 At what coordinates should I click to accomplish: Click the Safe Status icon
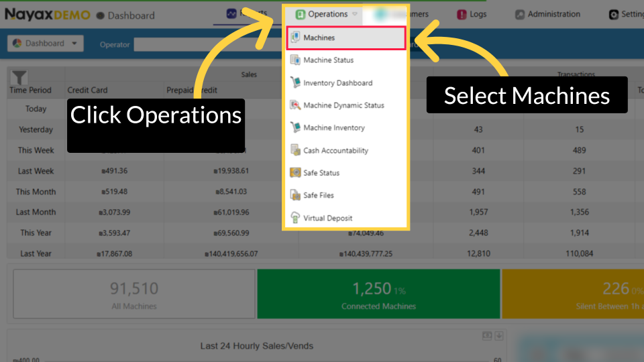295,173
